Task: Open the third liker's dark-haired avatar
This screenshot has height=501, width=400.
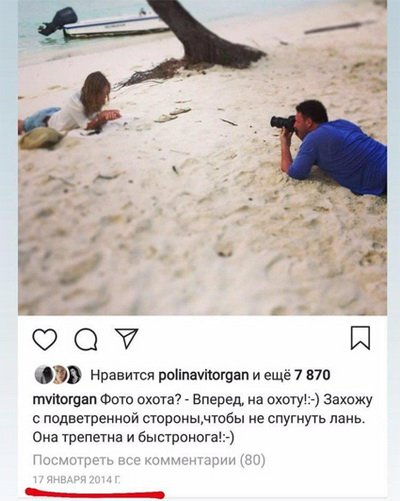Action: (x=73, y=375)
